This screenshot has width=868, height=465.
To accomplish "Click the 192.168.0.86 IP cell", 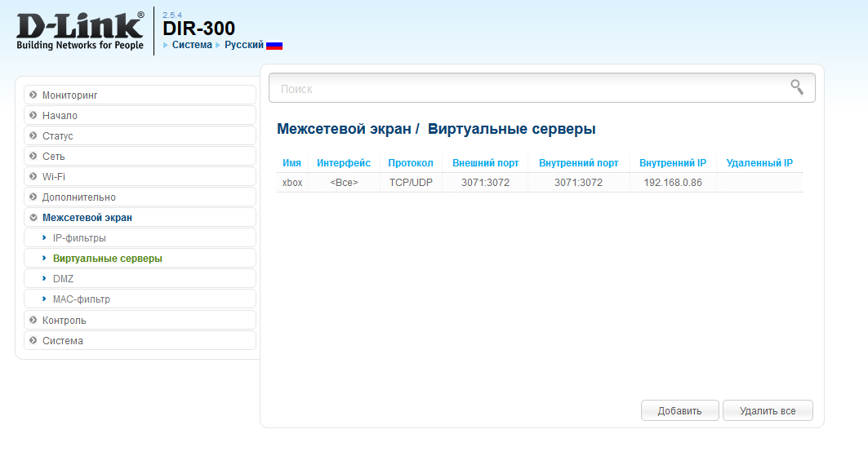I will [x=673, y=183].
